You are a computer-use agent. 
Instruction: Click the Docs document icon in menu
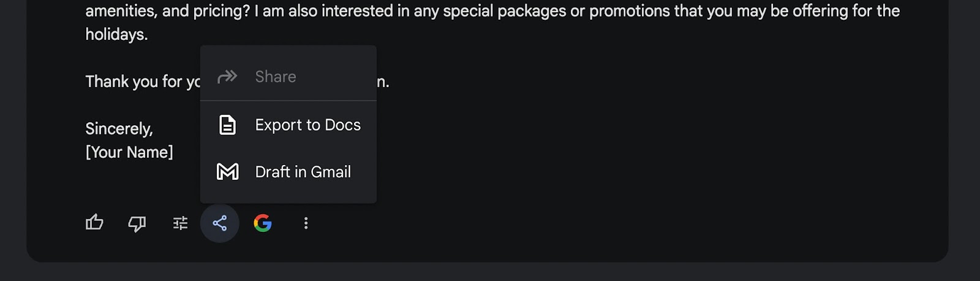[x=228, y=125]
